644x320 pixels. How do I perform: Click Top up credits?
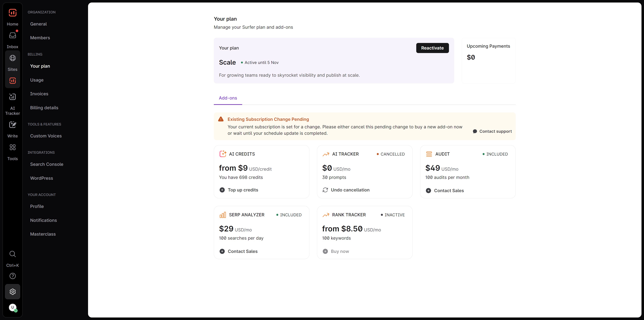(243, 190)
